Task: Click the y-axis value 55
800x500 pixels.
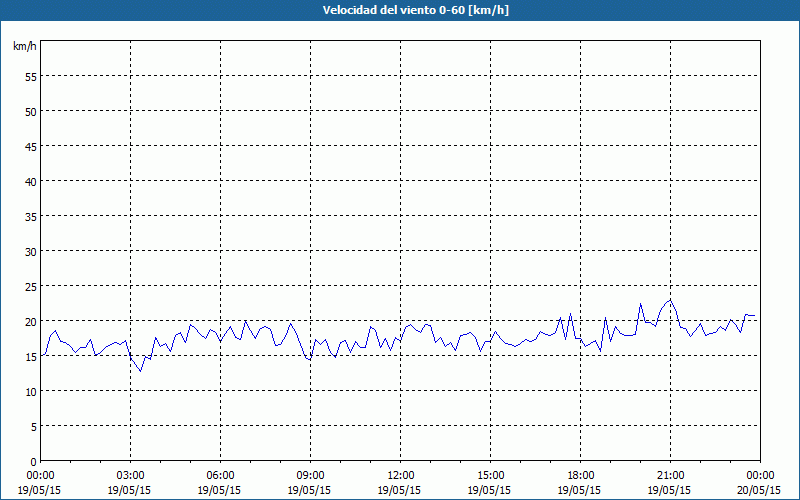Action: [31, 77]
